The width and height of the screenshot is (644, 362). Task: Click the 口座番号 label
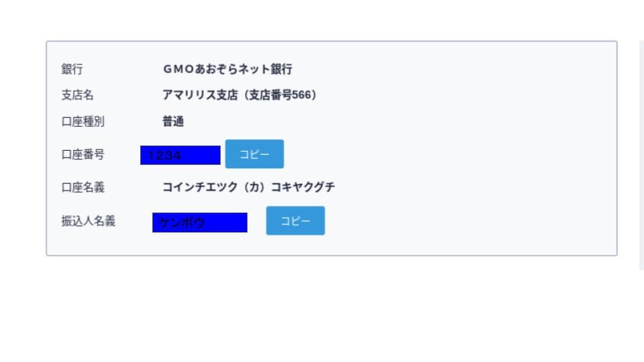point(83,154)
